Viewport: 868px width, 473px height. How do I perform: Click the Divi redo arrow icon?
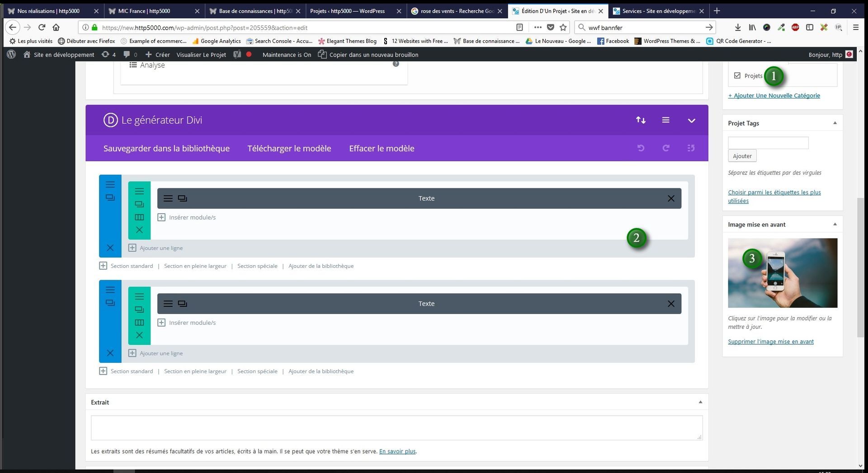[665, 148]
